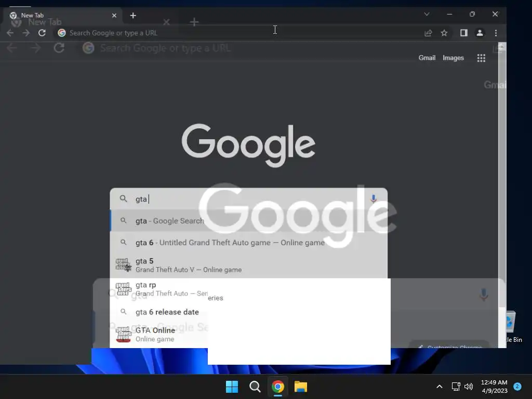
Task: Bookmark this tab with the star icon
Action: [x=444, y=33]
